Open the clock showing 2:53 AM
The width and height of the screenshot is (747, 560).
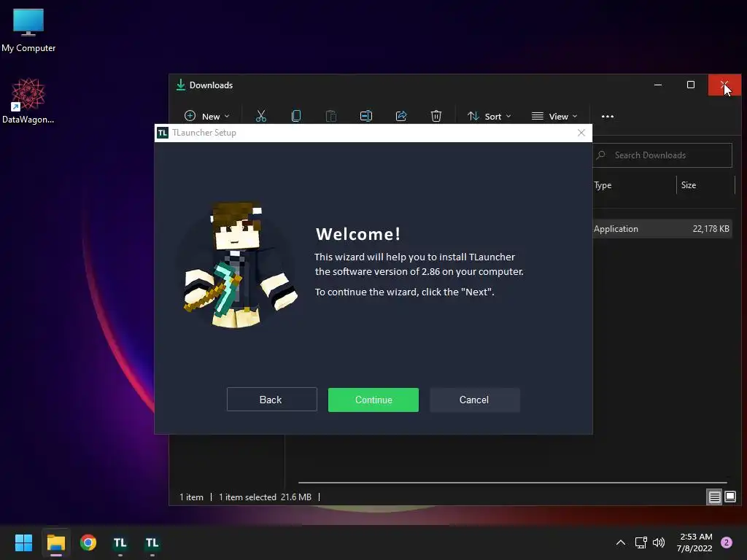pyautogui.click(x=694, y=542)
